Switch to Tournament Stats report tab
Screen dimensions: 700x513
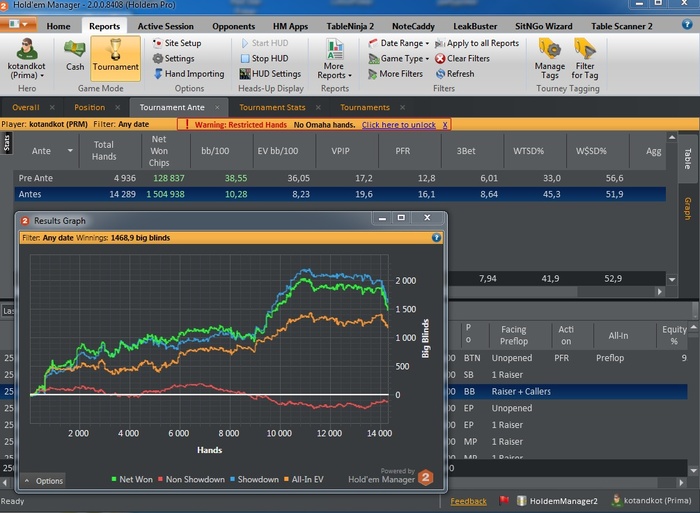272,107
